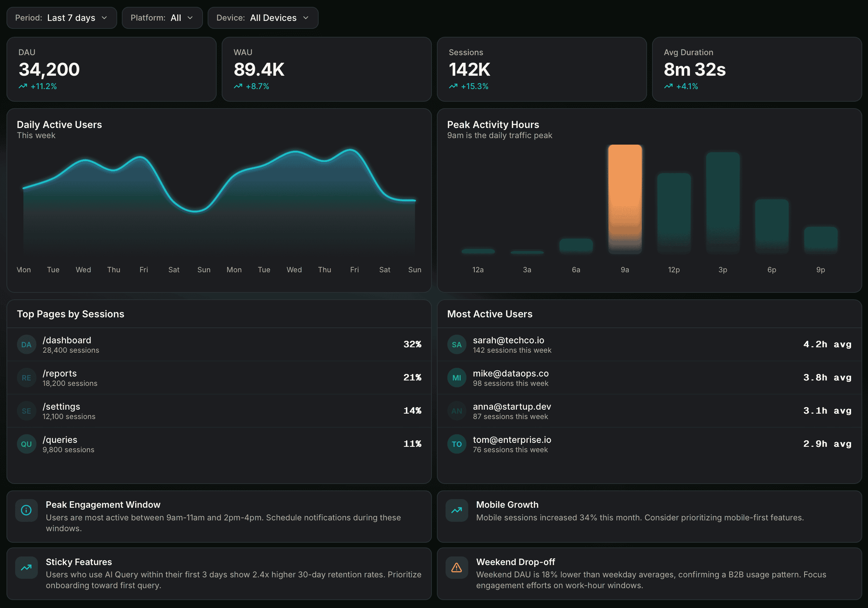868x608 pixels.
Task: Click the Mobile Growth trend icon
Action: point(456,510)
